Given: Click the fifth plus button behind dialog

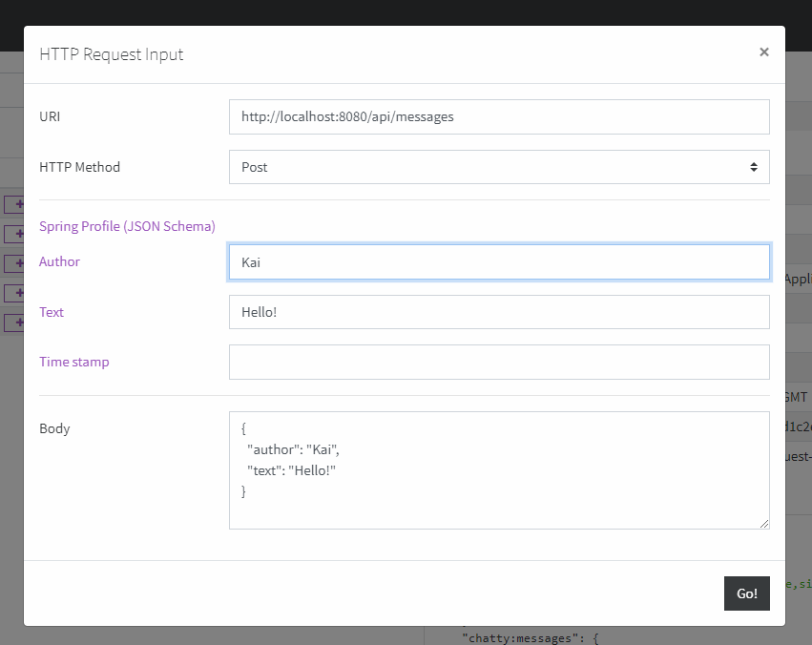Looking at the screenshot, I should [x=15, y=322].
